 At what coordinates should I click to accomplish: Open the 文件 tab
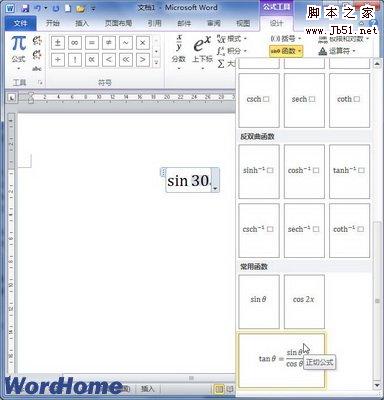click(21, 23)
